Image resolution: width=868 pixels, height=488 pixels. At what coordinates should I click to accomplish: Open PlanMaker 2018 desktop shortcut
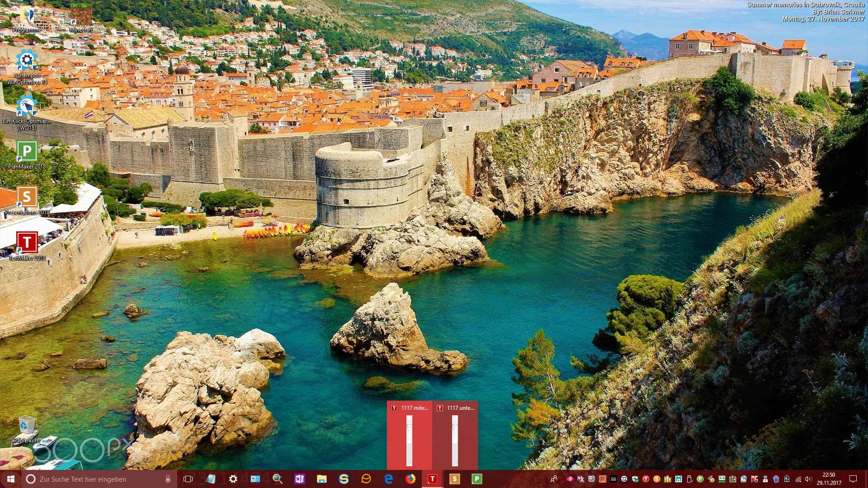point(27,151)
